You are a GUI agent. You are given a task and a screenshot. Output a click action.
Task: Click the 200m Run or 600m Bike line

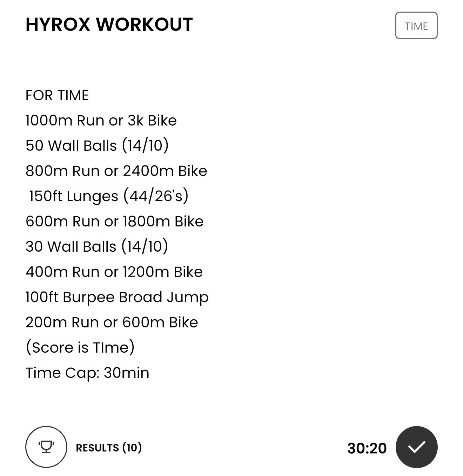click(x=112, y=322)
